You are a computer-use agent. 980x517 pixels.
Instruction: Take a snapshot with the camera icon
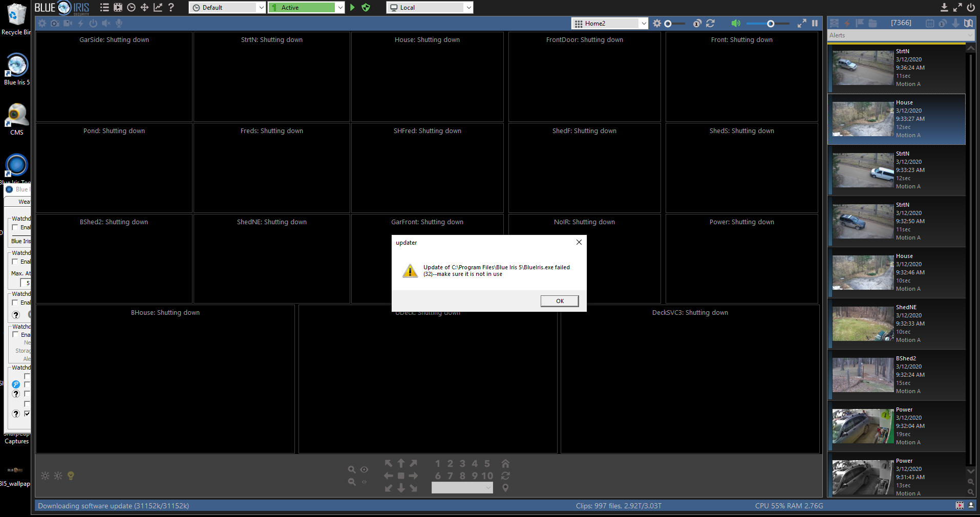(55, 23)
